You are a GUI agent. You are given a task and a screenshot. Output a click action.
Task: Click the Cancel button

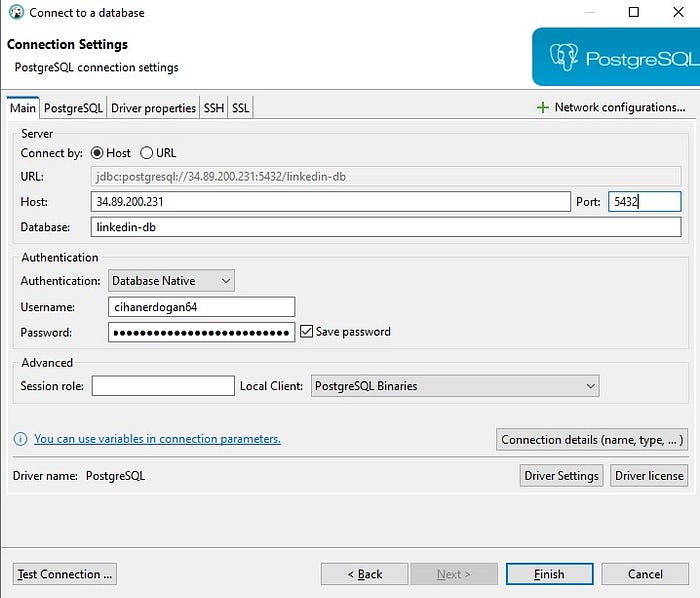coord(645,574)
